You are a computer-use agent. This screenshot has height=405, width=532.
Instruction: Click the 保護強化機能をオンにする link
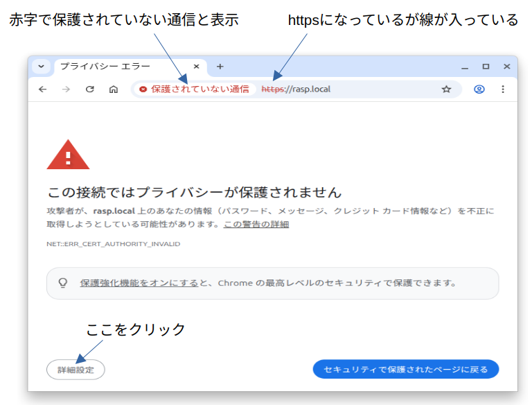coord(139,283)
